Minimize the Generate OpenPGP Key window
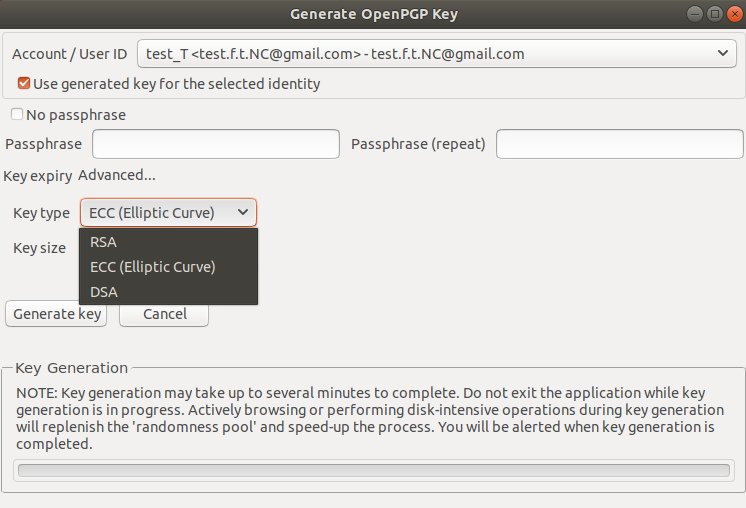This screenshot has width=746, height=508. [x=695, y=14]
